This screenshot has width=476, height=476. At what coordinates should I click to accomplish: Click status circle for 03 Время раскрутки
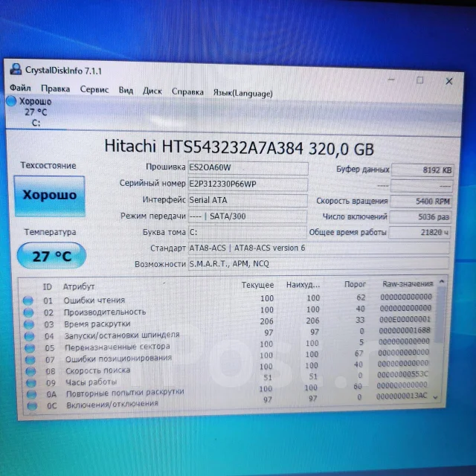(x=29, y=324)
